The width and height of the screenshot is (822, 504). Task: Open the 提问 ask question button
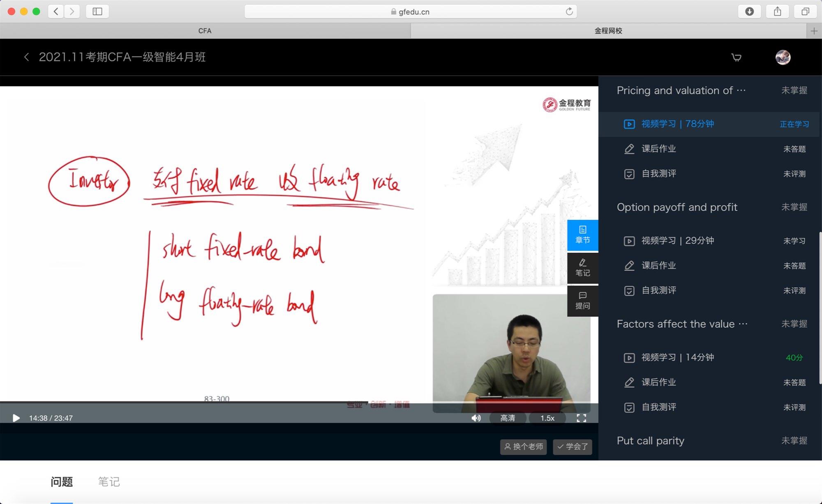pos(582,301)
